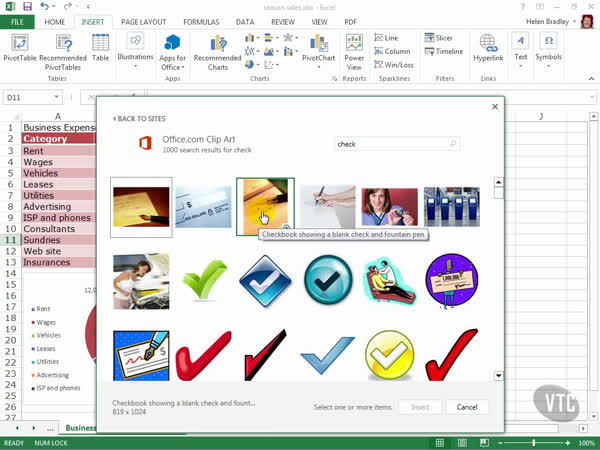The height and width of the screenshot is (450, 600).
Task: Switch to Normal view in status bar
Action: click(440, 443)
